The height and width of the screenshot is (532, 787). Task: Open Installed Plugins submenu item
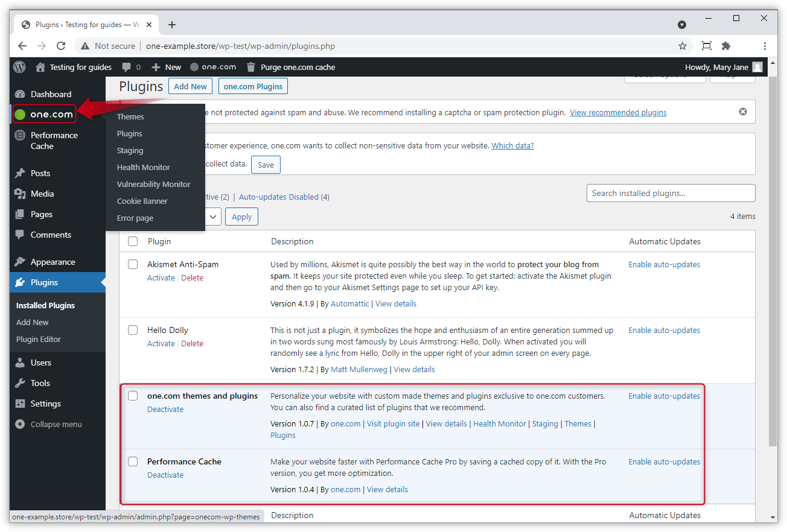45,305
